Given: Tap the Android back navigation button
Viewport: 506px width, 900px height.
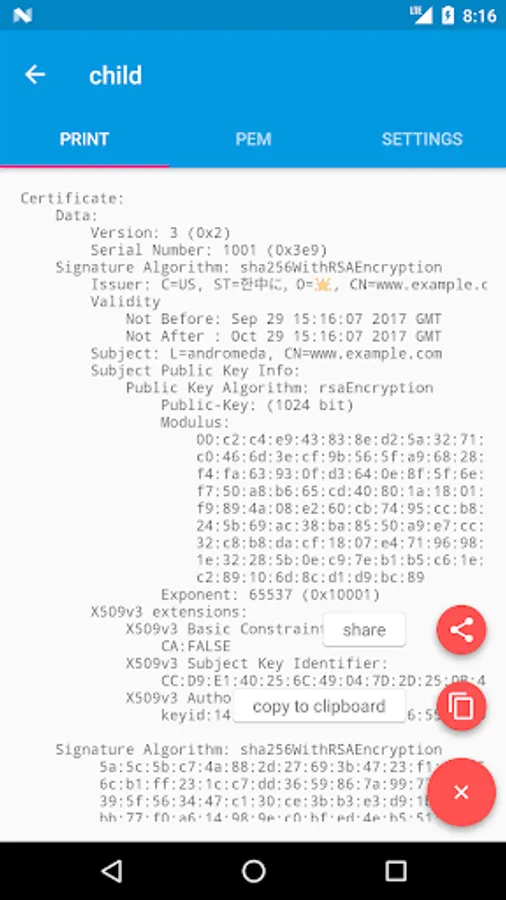Looking at the screenshot, I should tap(112, 871).
